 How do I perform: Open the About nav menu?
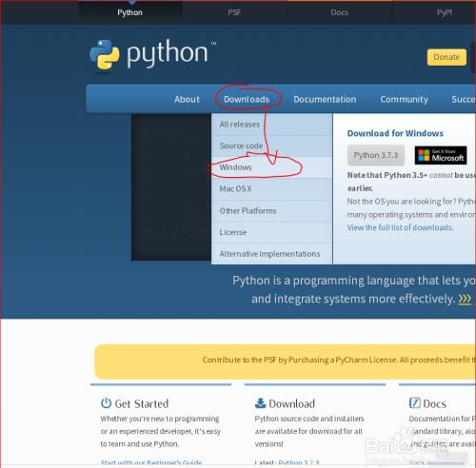click(x=187, y=99)
